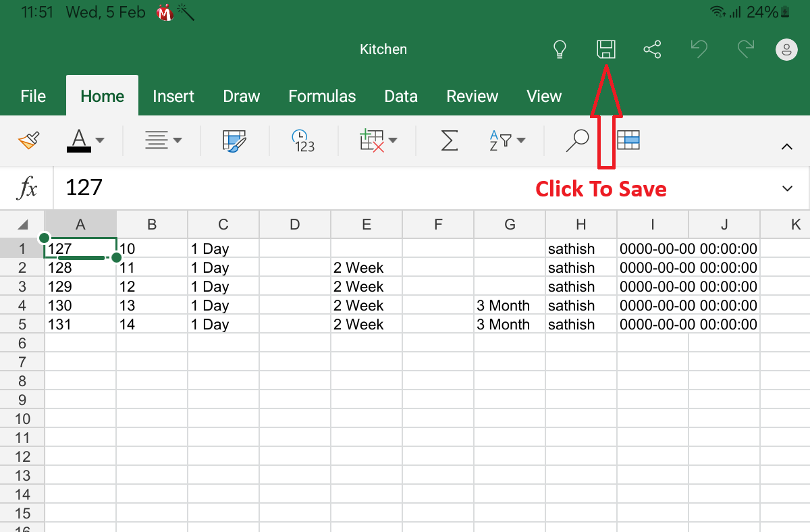This screenshot has width=810, height=532.
Task: Click the fx insert function button
Action: (26, 188)
